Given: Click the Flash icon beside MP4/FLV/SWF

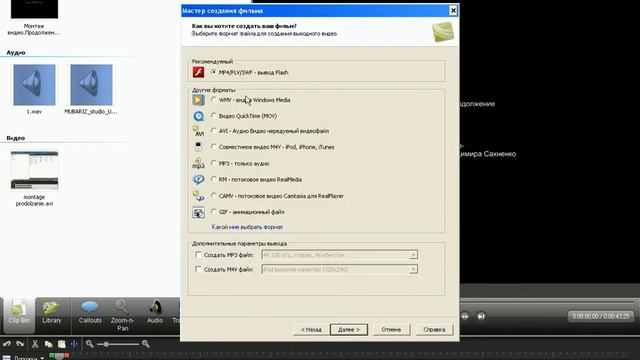Looking at the screenshot, I should [198, 72].
